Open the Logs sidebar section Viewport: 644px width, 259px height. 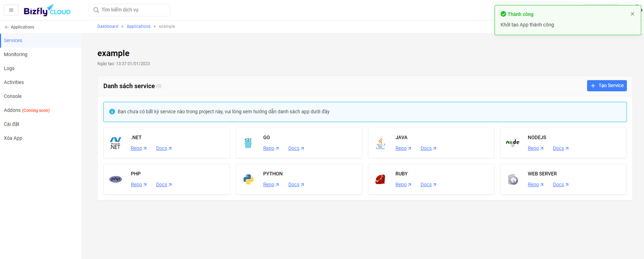tap(9, 69)
